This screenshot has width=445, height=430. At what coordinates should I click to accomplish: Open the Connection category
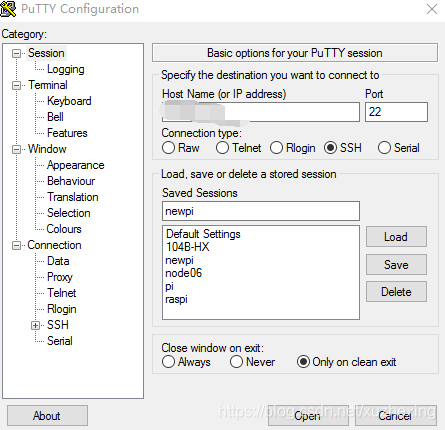tap(54, 245)
